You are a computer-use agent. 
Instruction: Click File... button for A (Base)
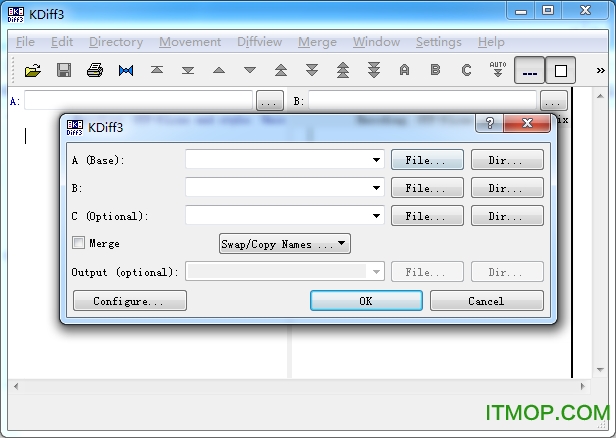(x=427, y=160)
